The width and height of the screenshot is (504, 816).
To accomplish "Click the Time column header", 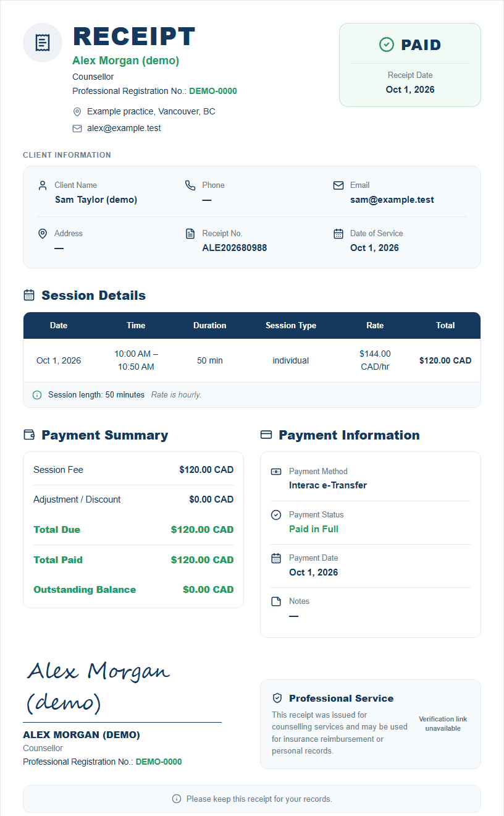I will pyautogui.click(x=136, y=325).
